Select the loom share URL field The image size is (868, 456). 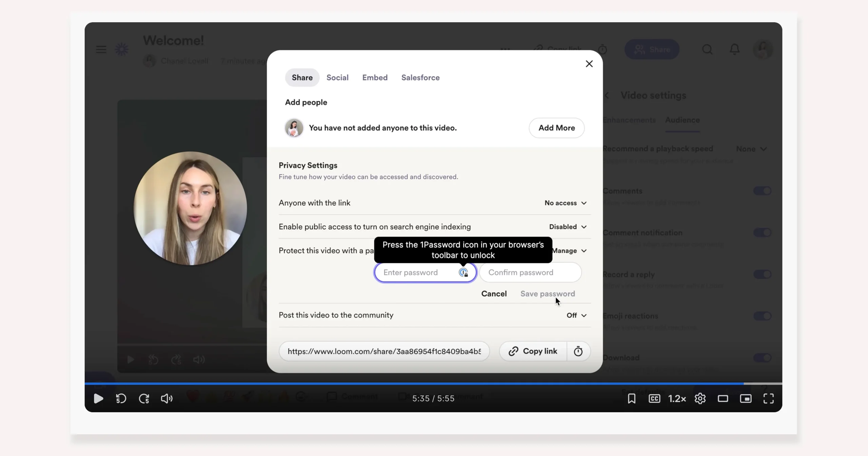[384, 351]
